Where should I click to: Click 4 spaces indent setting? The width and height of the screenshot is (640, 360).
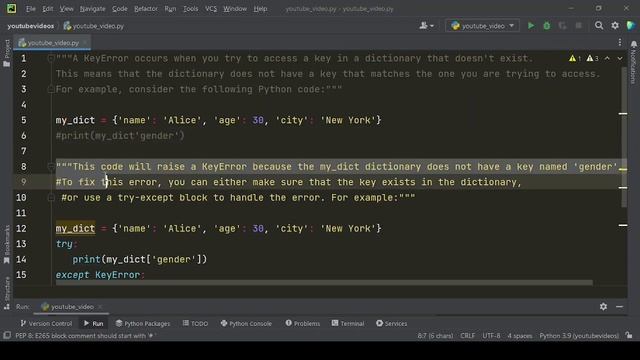coord(520,336)
